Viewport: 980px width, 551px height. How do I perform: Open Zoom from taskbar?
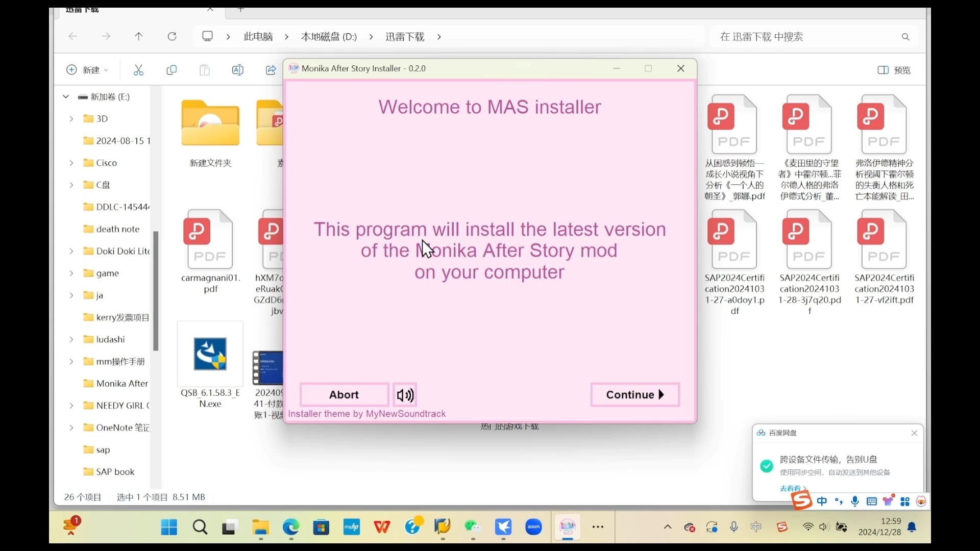click(534, 527)
